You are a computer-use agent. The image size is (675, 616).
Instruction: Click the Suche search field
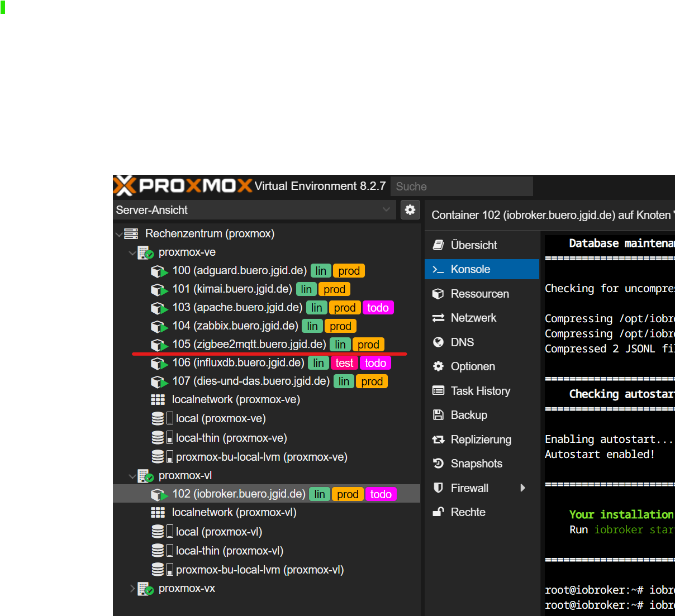point(462,187)
